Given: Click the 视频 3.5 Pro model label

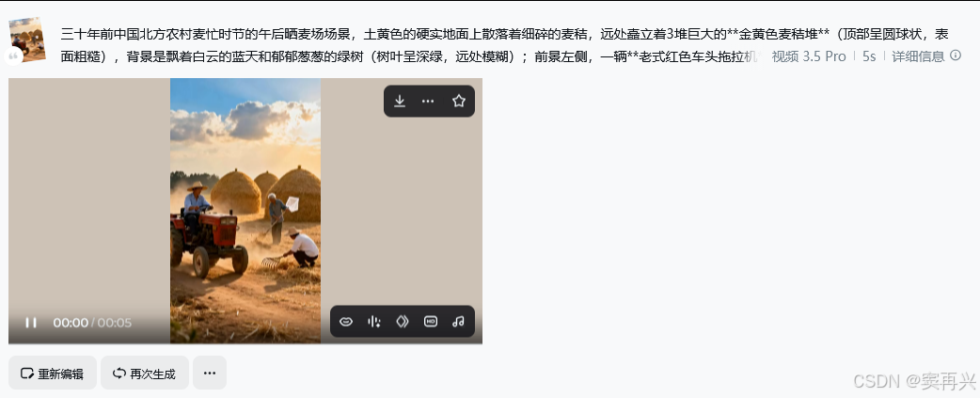Looking at the screenshot, I should (809, 56).
